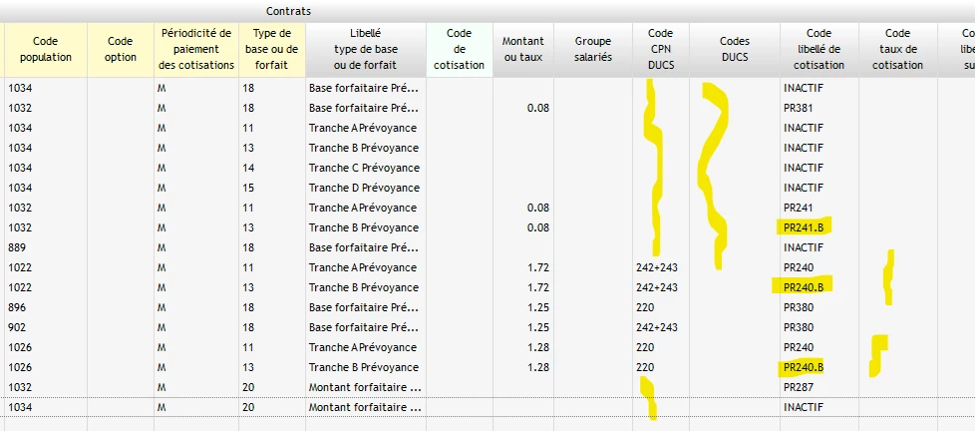Select population code 902 cell
The image size is (980, 434).
[x=17, y=327]
